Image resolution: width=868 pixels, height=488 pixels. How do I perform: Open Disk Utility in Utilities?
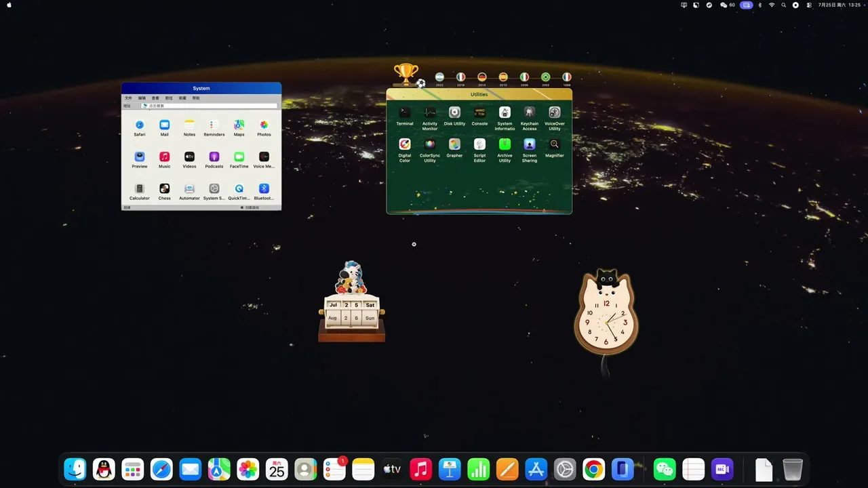coord(455,113)
